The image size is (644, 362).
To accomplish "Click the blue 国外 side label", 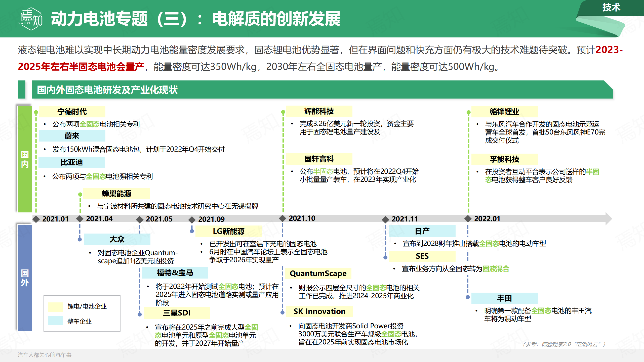I will (25, 278).
